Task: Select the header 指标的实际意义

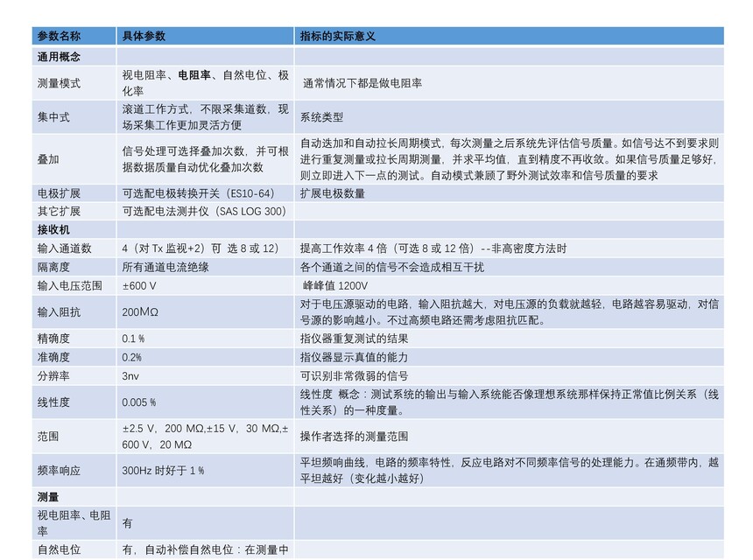Action: (338, 36)
